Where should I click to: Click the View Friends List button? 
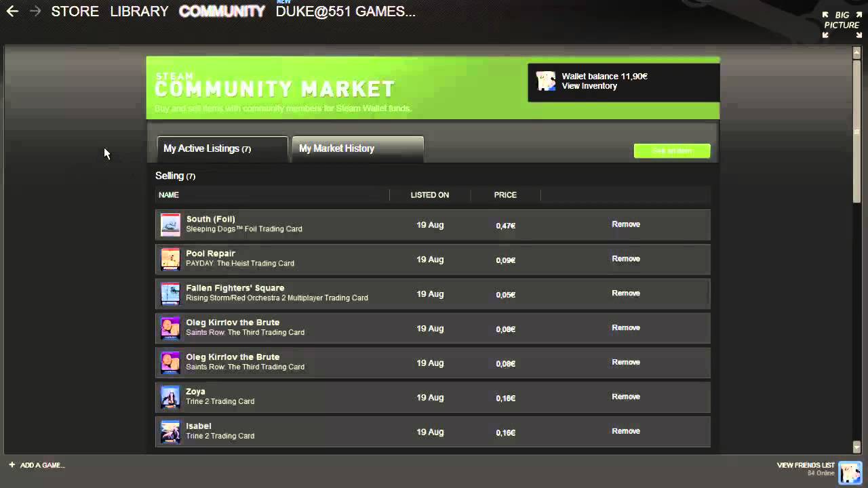[806, 466]
